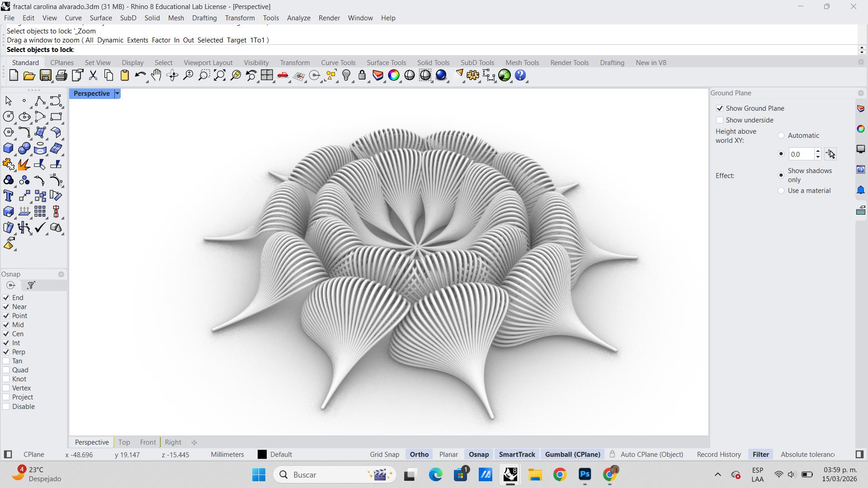Select the Text tool in sidebar

[8, 196]
